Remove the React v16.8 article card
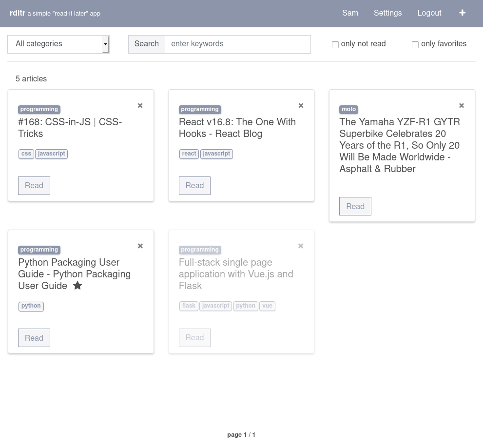 tap(301, 105)
